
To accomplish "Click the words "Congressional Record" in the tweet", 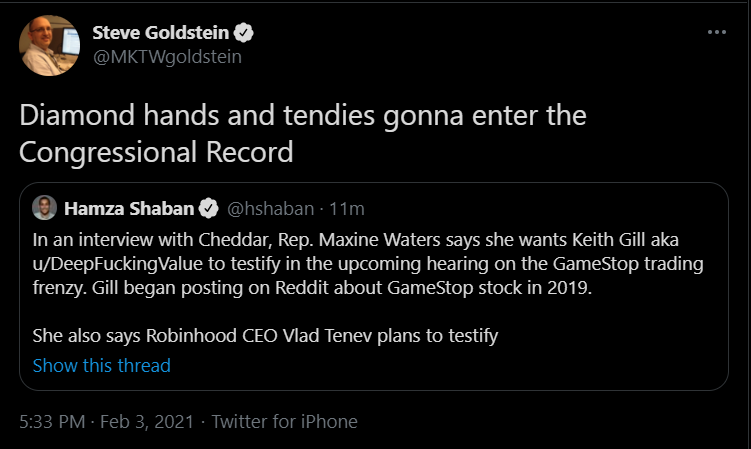I will point(157,151).
